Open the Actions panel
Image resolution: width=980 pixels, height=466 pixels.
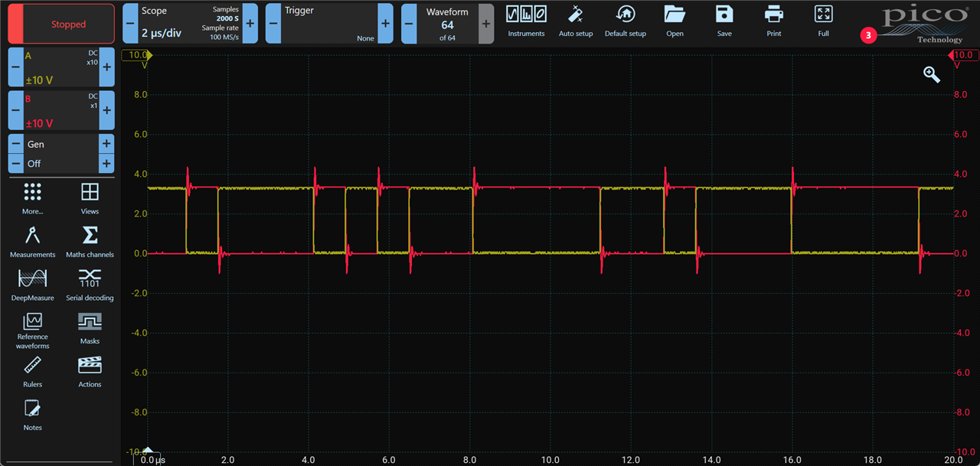coord(90,373)
